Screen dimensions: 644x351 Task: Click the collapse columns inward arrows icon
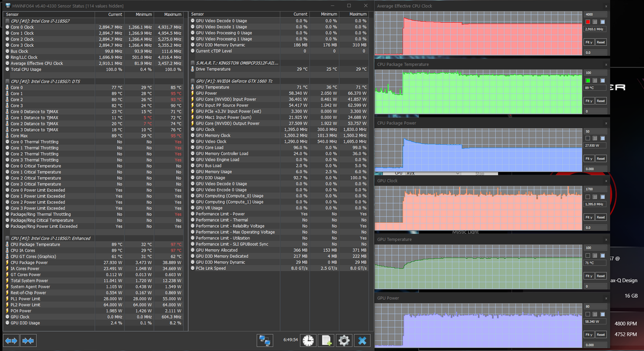[28, 340]
